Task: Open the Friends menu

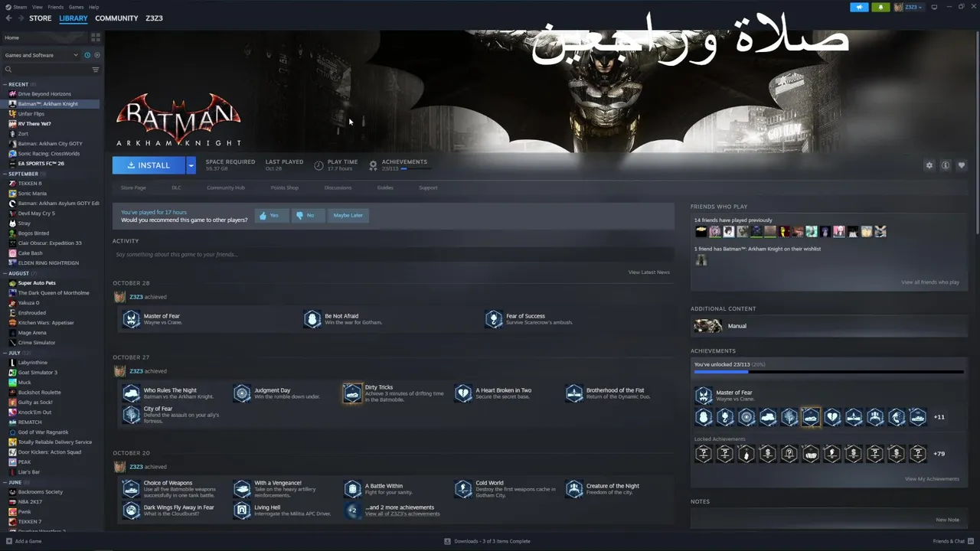Action: (x=56, y=7)
